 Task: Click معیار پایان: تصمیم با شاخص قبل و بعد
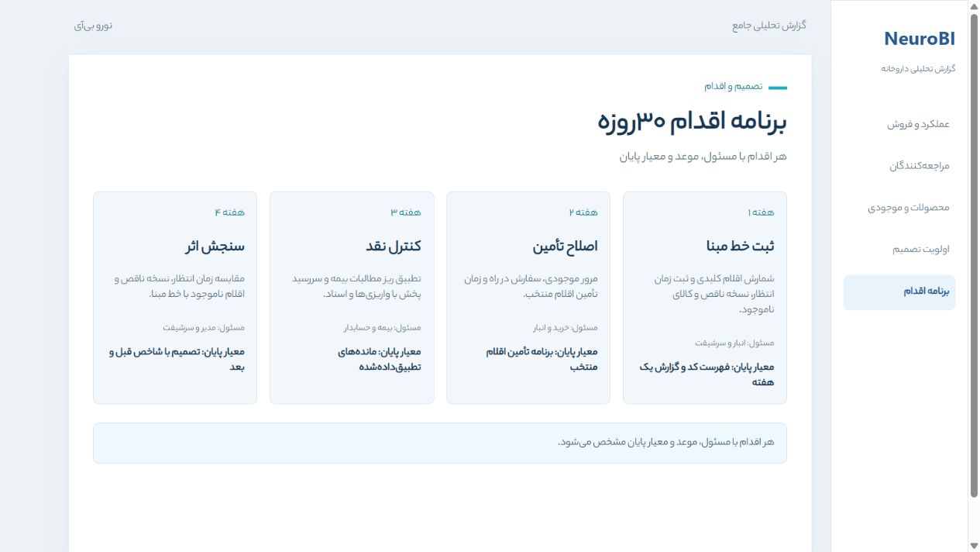pos(177,359)
